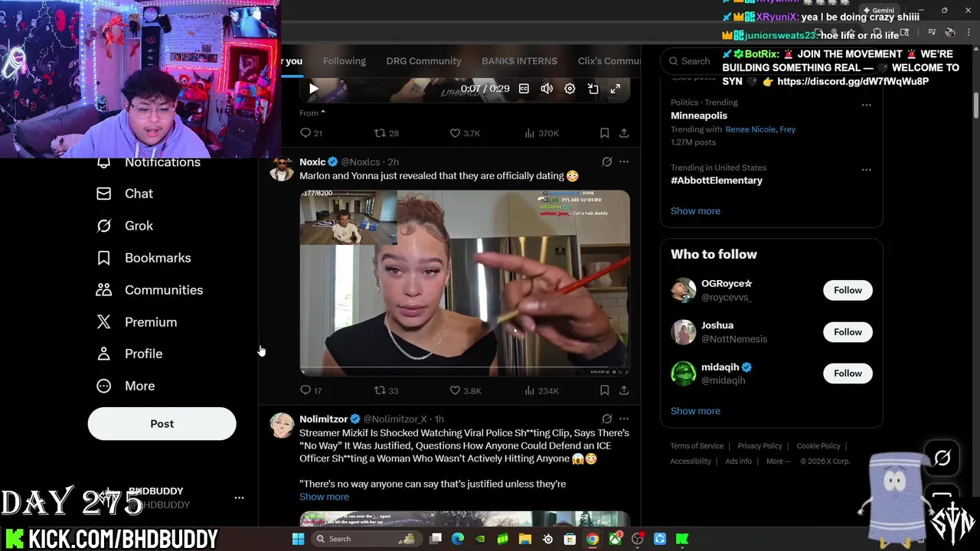Expand the top video to fullscreen
Image resolution: width=980 pixels, height=551 pixels.
[x=616, y=89]
